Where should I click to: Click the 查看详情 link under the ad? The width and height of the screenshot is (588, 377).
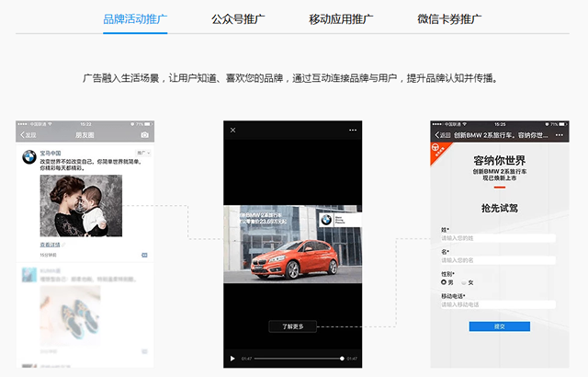(50, 246)
